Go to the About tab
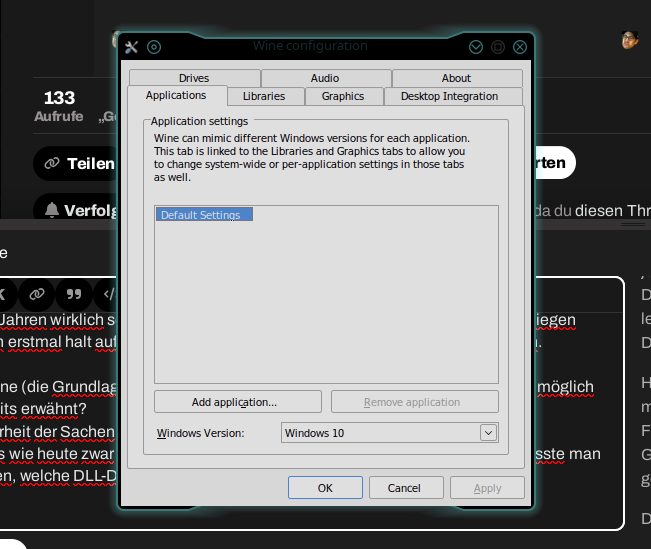Screen dimensions: 651x549 tap(456, 78)
